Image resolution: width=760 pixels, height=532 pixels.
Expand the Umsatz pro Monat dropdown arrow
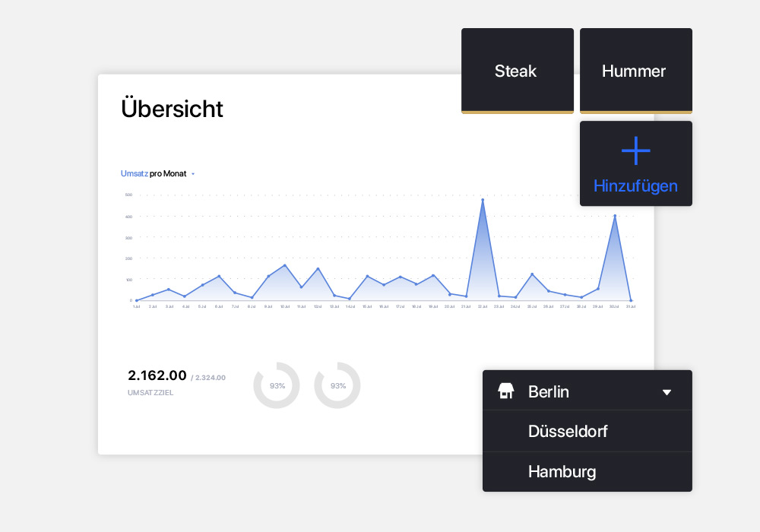tap(193, 174)
